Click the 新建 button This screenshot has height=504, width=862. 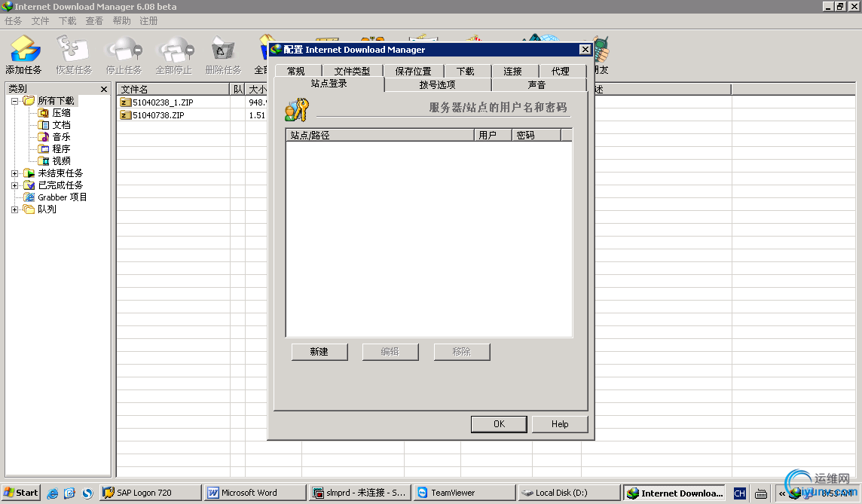click(319, 352)
